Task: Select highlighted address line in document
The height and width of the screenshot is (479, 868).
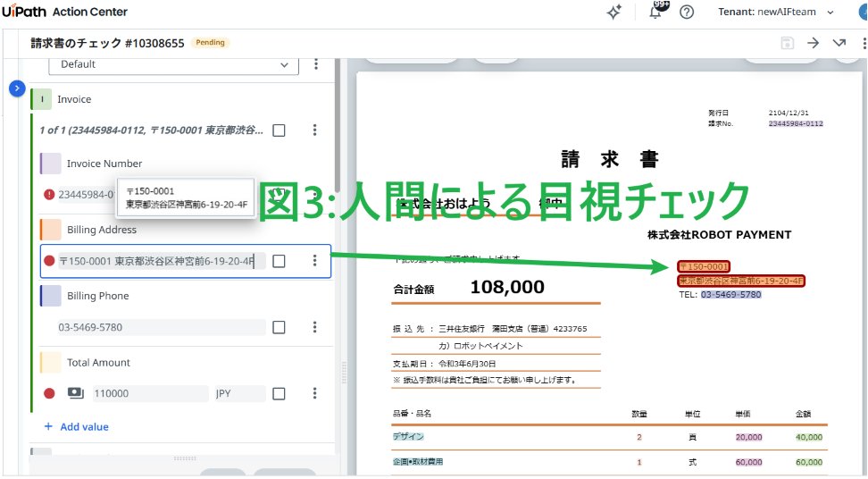Action: click(741, 281)
